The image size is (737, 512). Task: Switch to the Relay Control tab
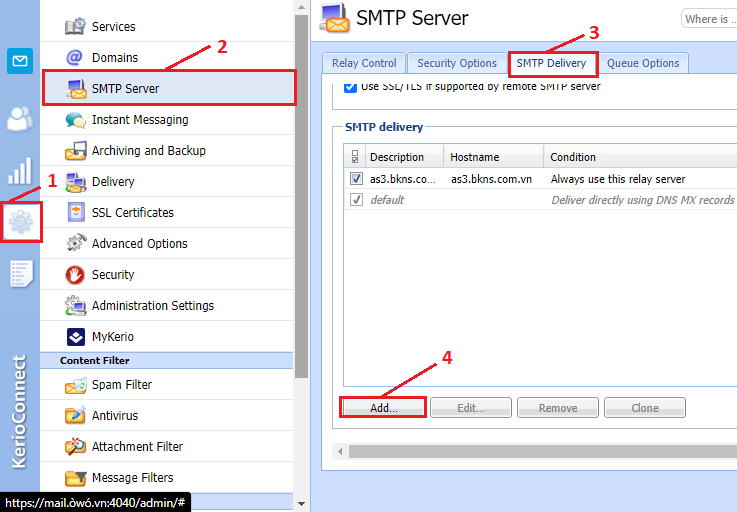click(x=364, y=63)
